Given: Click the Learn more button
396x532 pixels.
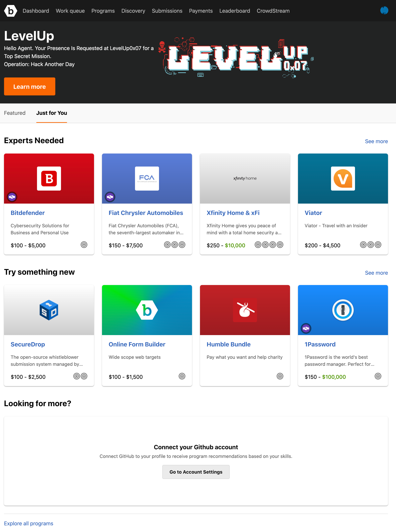Looking at the screenshot, I should click(30, 86).
